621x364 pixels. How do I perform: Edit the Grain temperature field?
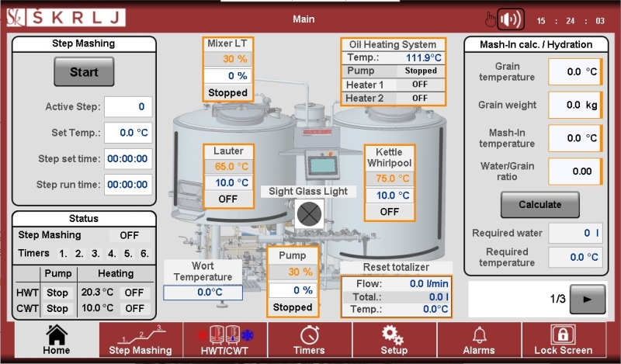(574, 71)
